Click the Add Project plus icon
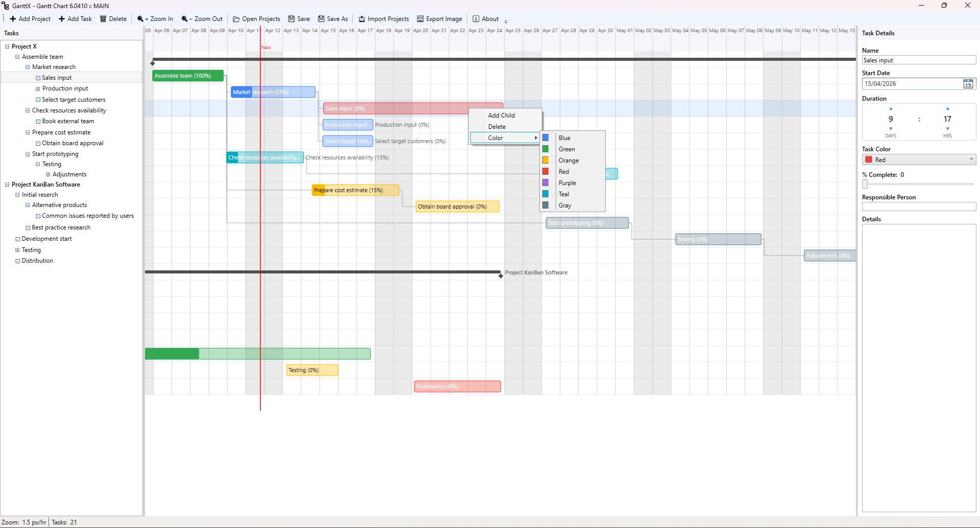Screen dimensions: 980x528 tap(13, 19)
